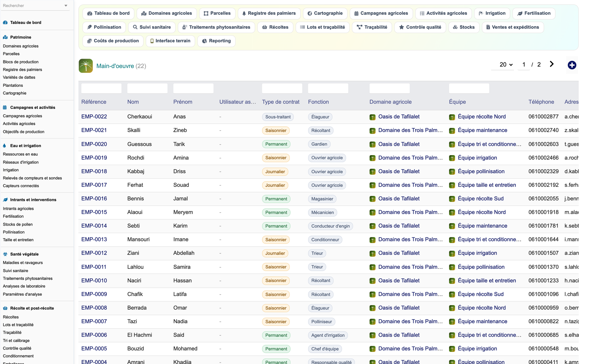Open Pollinisation toolbar button

(104, 27)
